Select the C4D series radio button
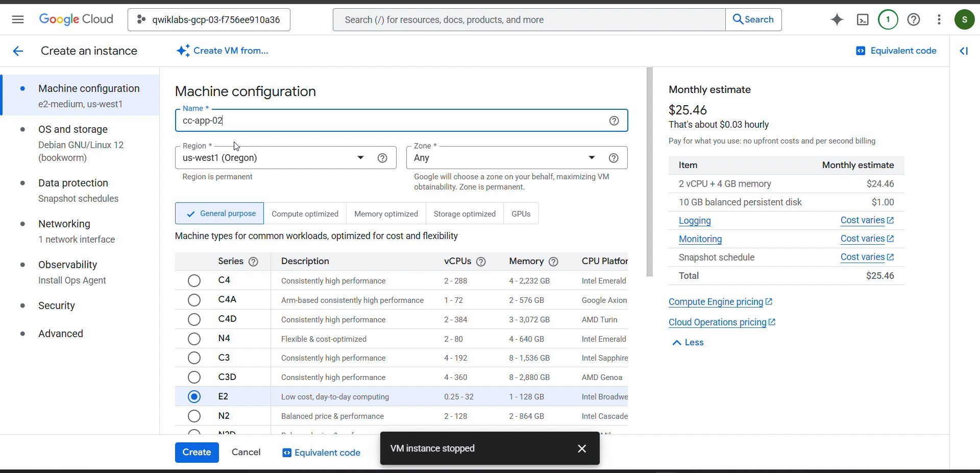Screen dimensions: 980x473 point(194,319)
